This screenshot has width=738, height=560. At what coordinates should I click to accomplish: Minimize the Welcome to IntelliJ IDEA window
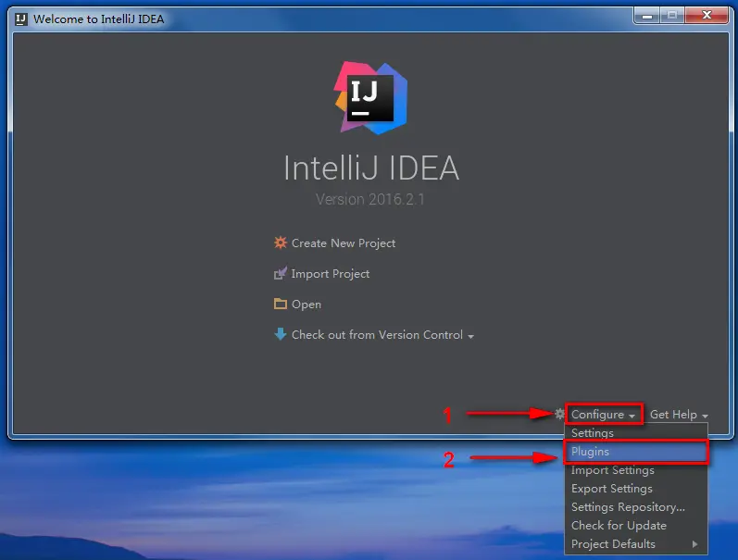click(x=647, y=16)
